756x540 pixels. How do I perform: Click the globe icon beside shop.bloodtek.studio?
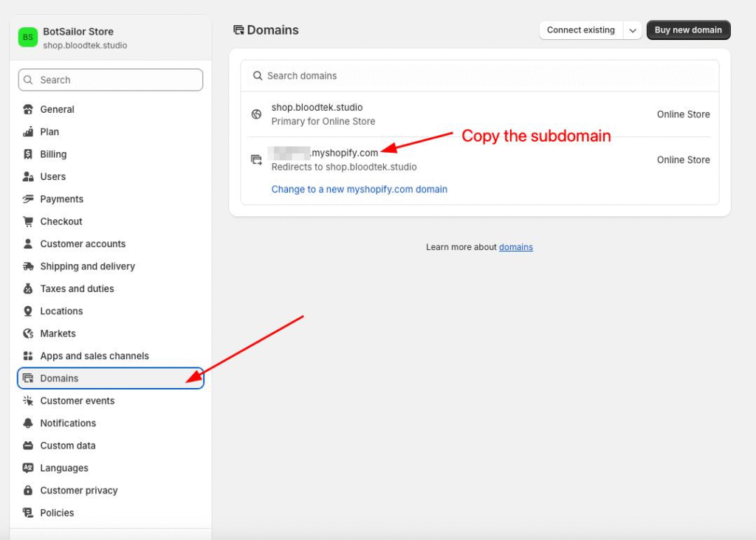click(256, 114)
